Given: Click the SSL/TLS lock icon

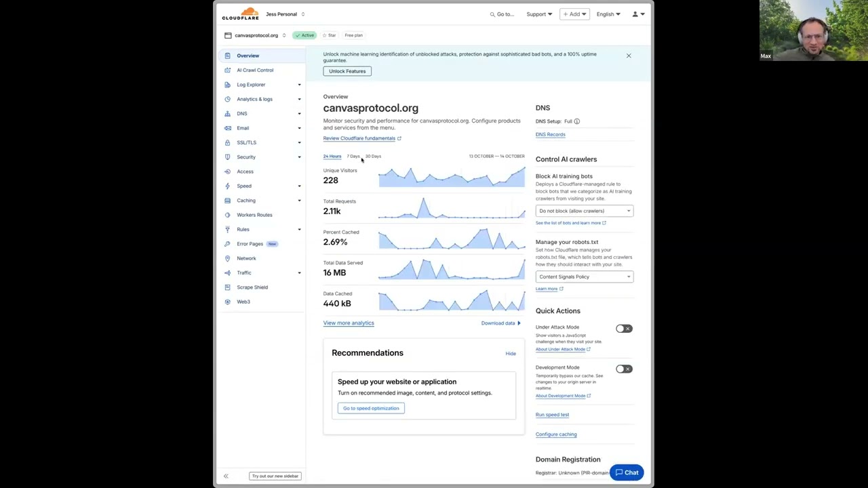Looking at the screenshot, I should 228,142.
